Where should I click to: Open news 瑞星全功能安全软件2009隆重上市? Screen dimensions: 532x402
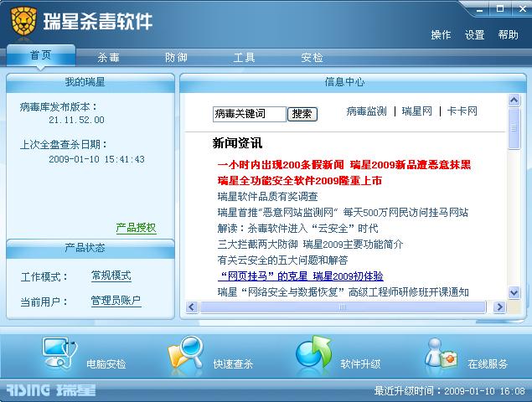(x=300, y=180)
